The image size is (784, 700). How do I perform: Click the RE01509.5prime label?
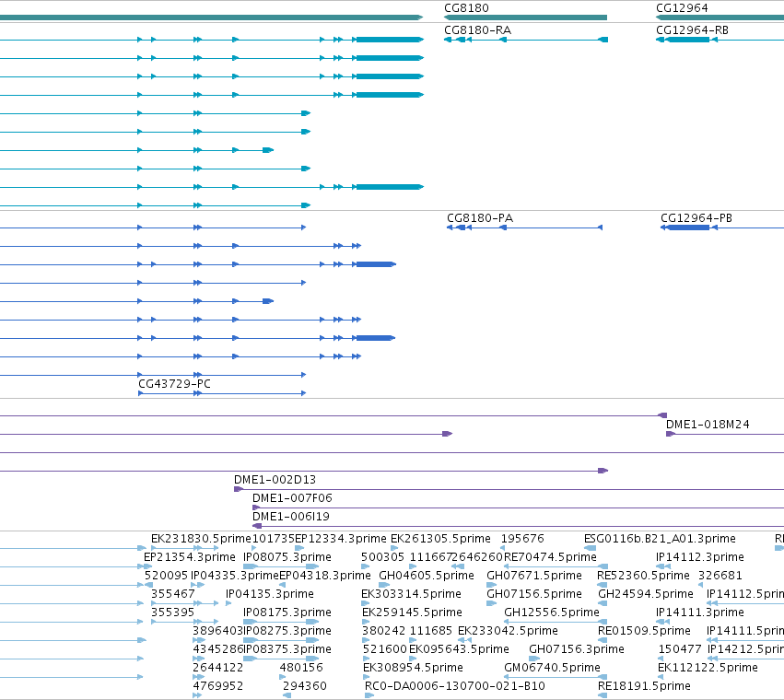point(645,632)
